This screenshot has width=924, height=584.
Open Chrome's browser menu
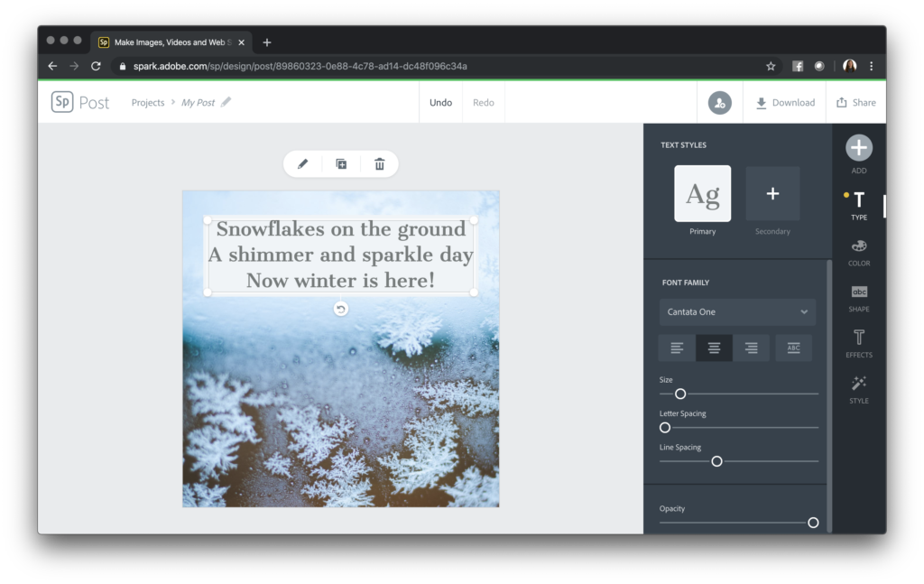click(x=870, y=65)
